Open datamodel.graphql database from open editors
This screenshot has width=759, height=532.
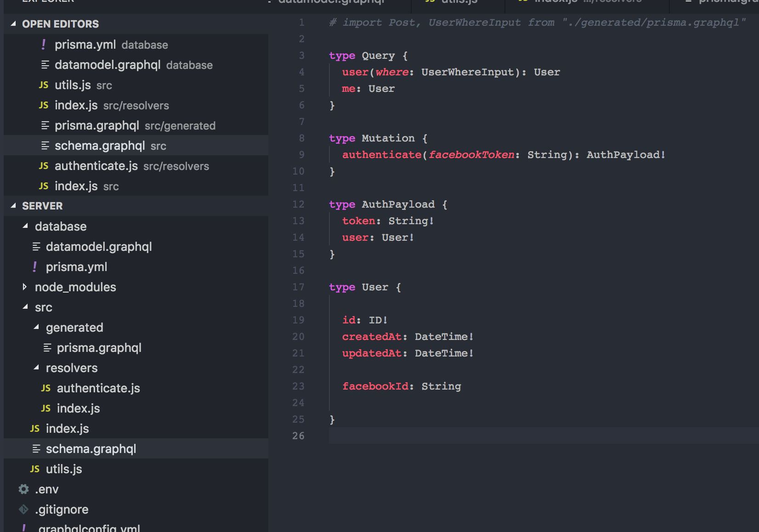136,65
